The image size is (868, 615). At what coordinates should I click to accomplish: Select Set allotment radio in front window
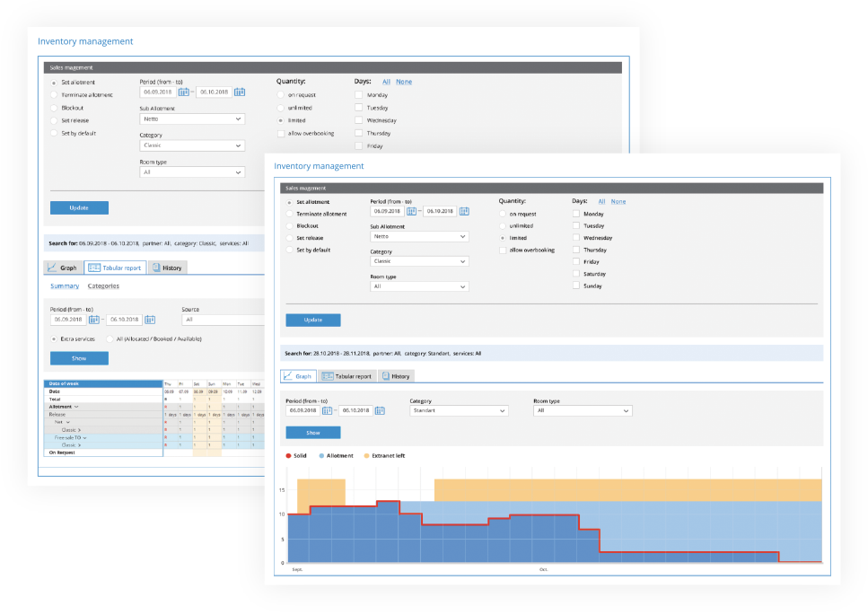click(289, 203)
